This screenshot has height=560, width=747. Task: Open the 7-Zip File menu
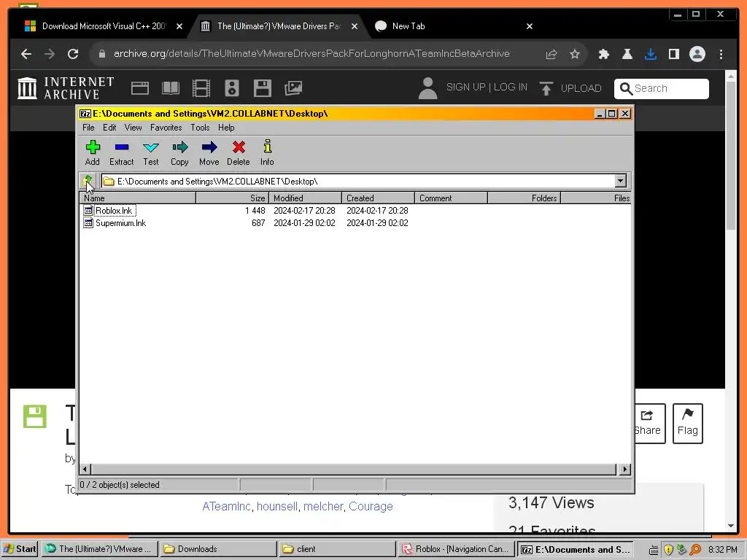click(x=88, y=128)
